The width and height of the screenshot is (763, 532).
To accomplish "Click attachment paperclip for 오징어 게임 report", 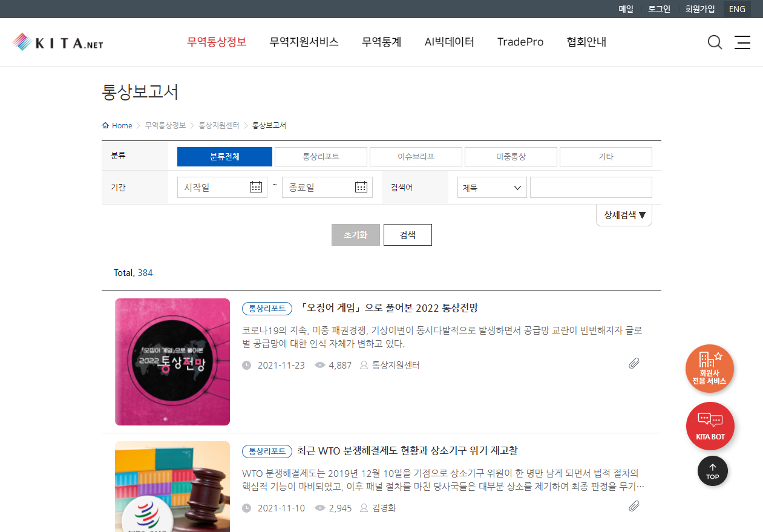I will click(634, 363).
